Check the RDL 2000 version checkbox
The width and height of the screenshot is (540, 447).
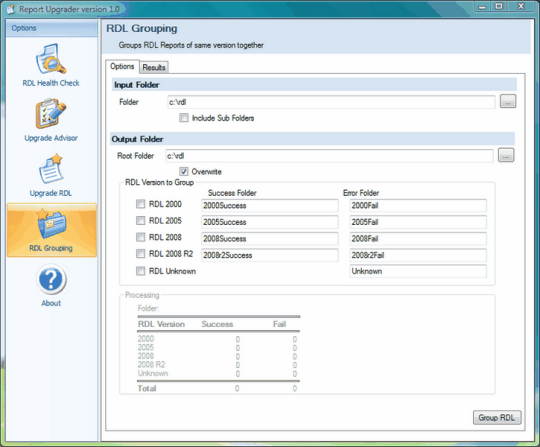(141, 204)
